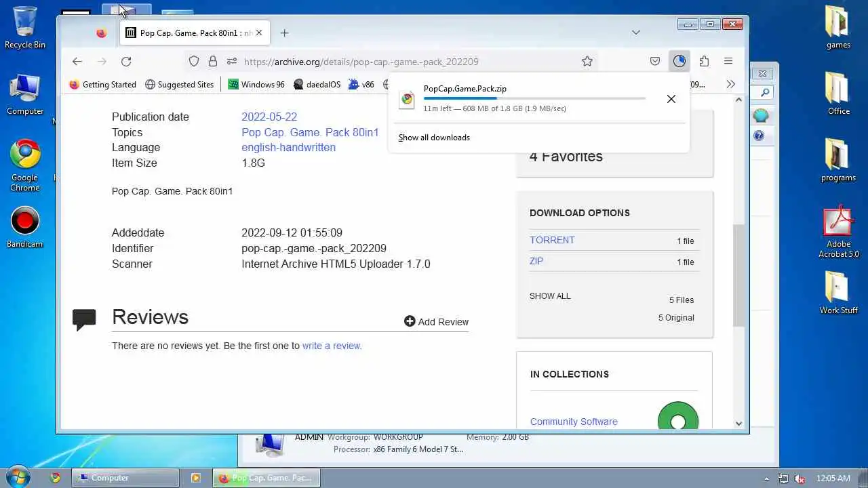Select the Google Chrome desktop icon
The height and width of the screenshot is (488, 868).
[x=25, y=166]
